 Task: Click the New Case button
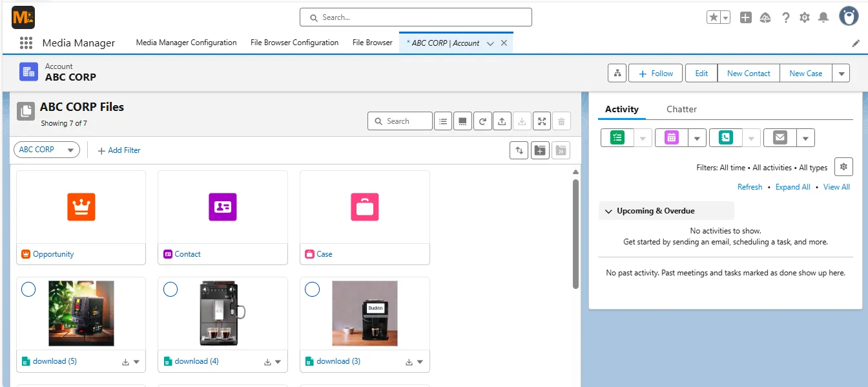tap(805, 73)
